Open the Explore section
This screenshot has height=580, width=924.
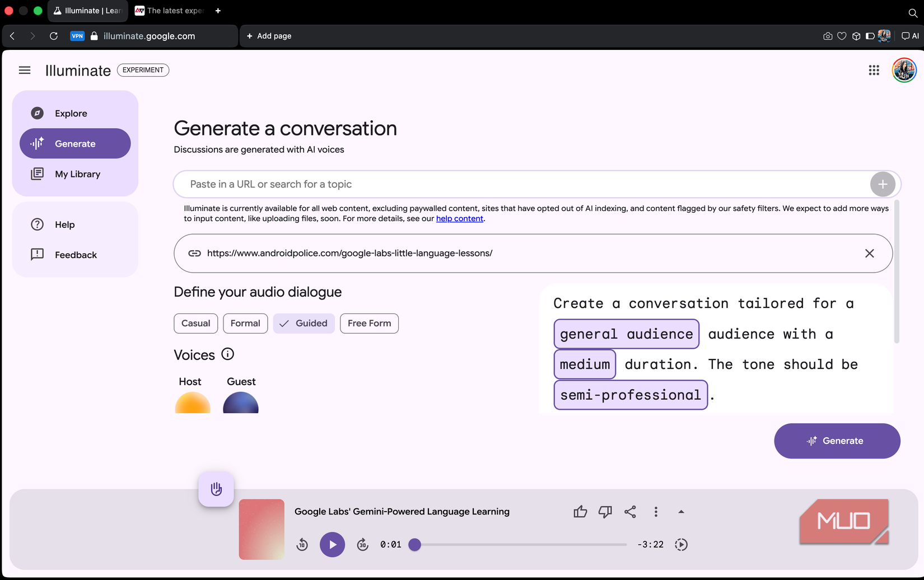pos(71,113)
